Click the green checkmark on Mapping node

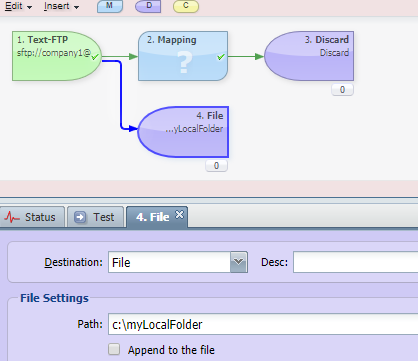(221, 57)
